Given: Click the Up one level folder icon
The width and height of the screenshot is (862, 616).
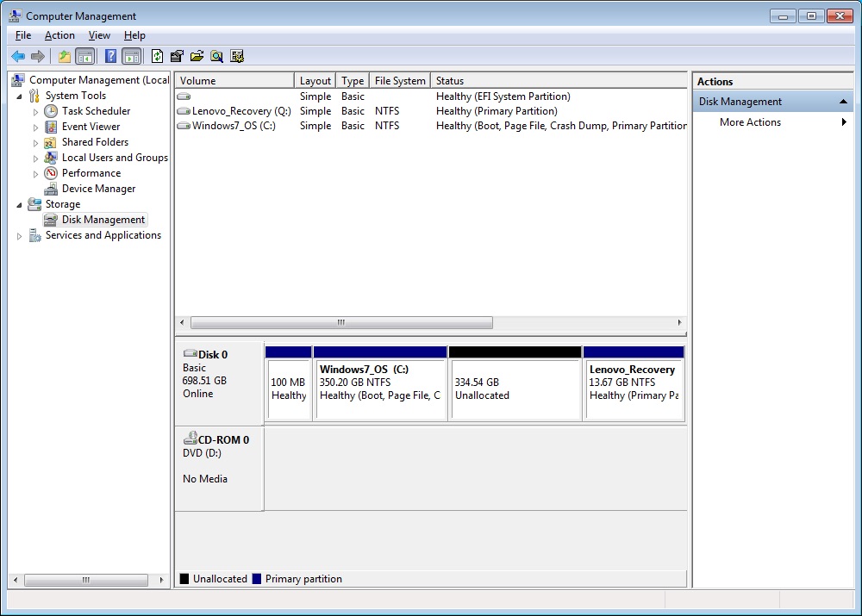Looking at the screenshot, I should 65,56.
